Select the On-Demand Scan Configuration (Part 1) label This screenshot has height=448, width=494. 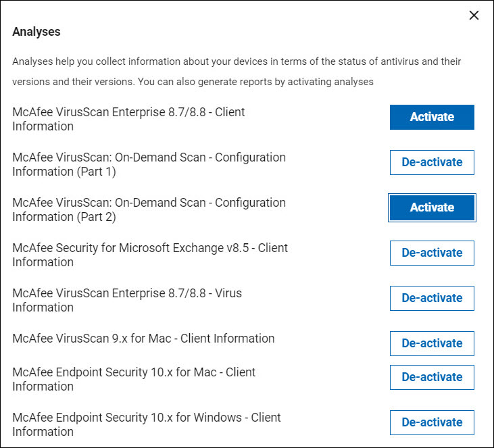(x=149, y=164)
